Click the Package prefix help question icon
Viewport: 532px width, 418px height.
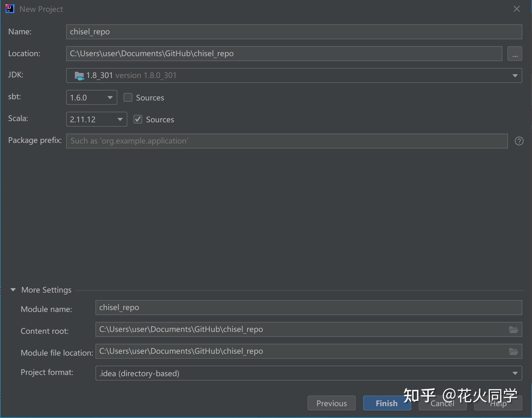tap(519, 141)
